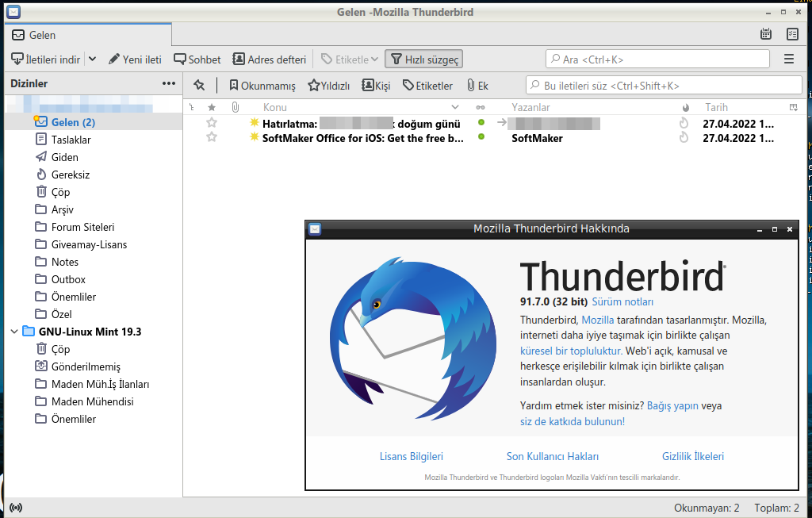Open the Dizinler pane options menu
Image resolution: width=812 pixels, height=518 pixels.
pyautogui.click(x=168, y=83)
